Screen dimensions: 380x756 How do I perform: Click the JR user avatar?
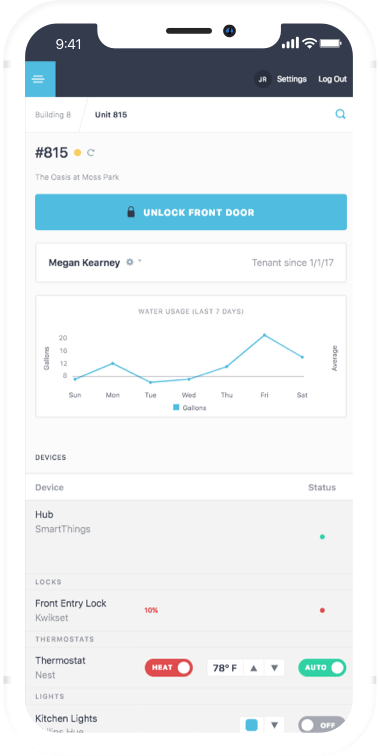(262, 79)
